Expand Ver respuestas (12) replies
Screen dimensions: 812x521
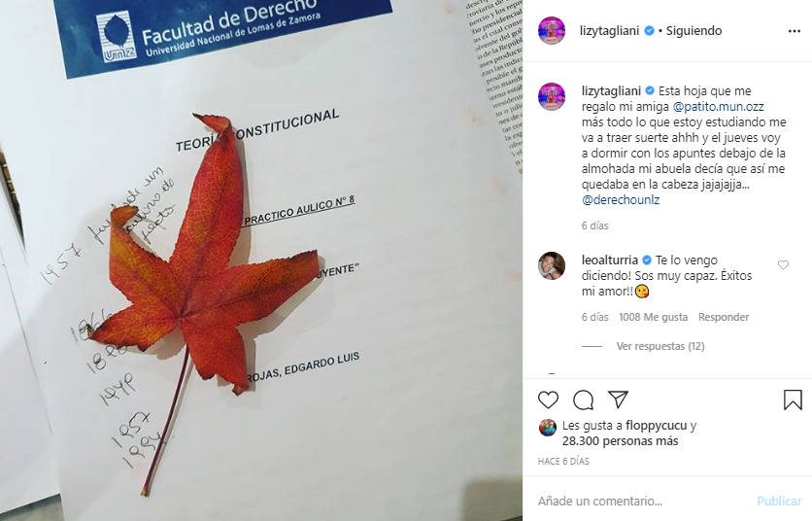660,346
